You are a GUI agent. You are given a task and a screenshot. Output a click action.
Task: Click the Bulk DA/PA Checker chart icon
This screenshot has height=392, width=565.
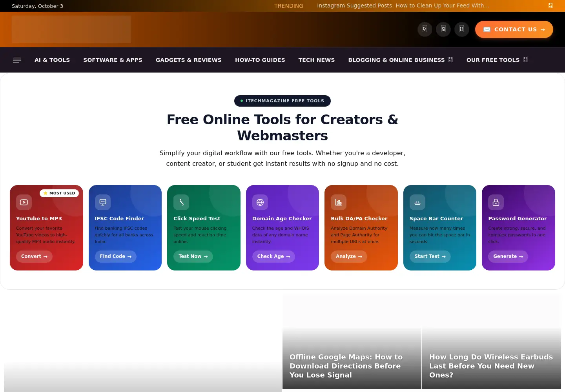coord(339,202)
